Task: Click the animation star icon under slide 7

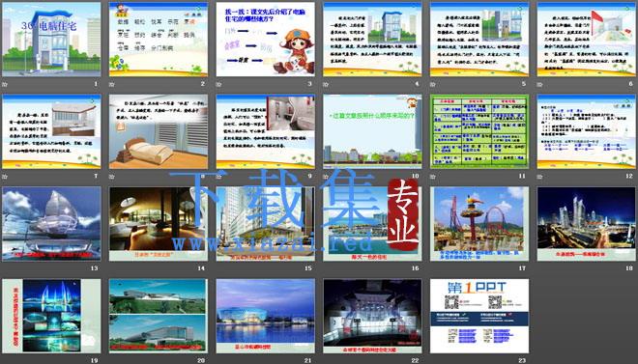Action: pos(5,177)
